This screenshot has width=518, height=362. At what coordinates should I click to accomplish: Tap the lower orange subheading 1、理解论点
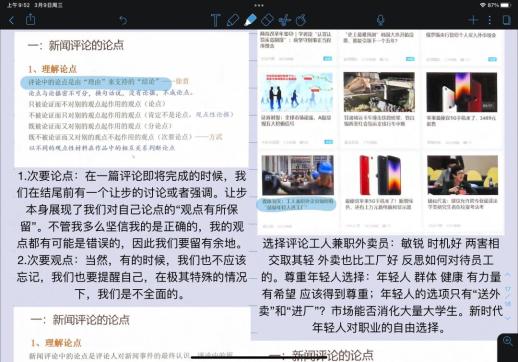(x=56, y=343)
